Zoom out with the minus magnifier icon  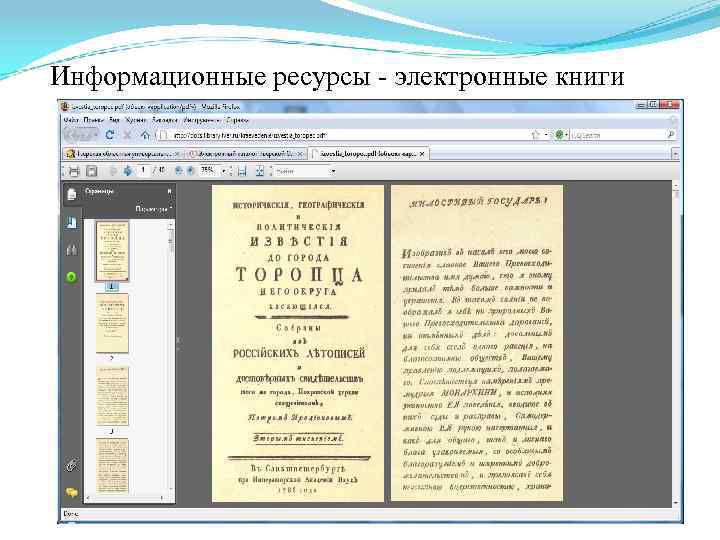179,171
